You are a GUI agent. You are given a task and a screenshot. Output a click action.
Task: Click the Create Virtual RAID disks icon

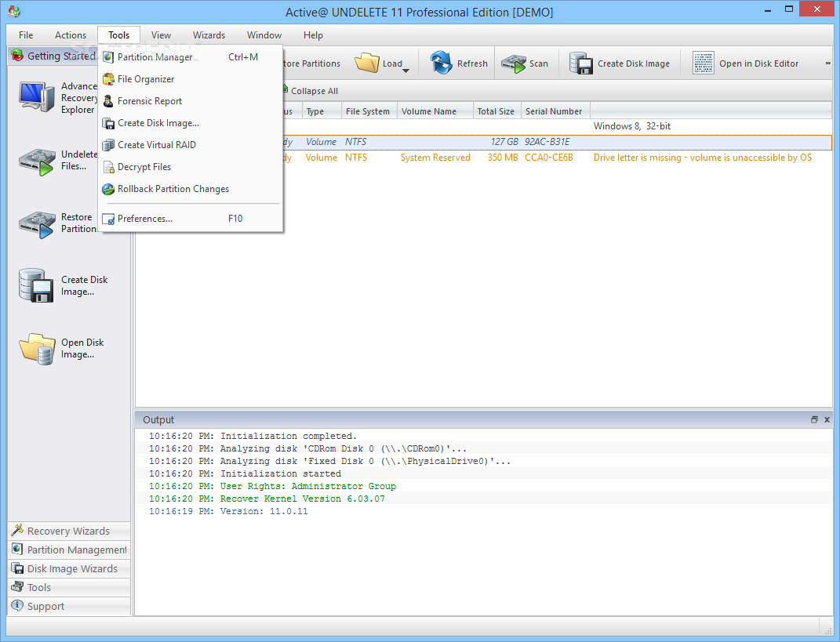pyautogui.click(x=108, y=145)
